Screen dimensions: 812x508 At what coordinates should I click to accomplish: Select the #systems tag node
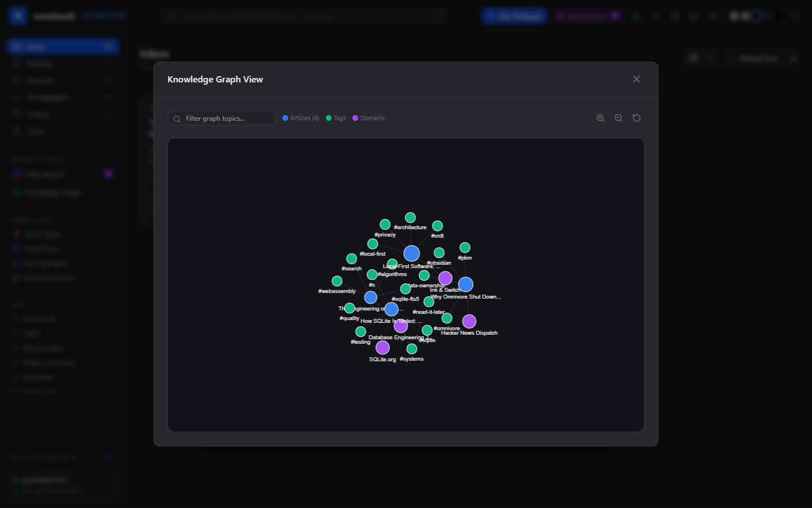pos(412,349)
